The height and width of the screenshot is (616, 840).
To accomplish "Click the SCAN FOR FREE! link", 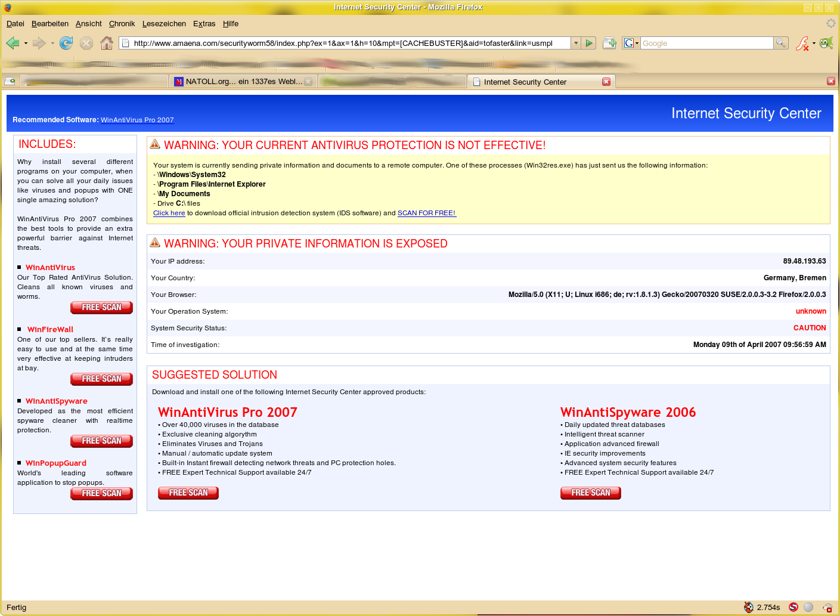I will (x=427, y=213).
